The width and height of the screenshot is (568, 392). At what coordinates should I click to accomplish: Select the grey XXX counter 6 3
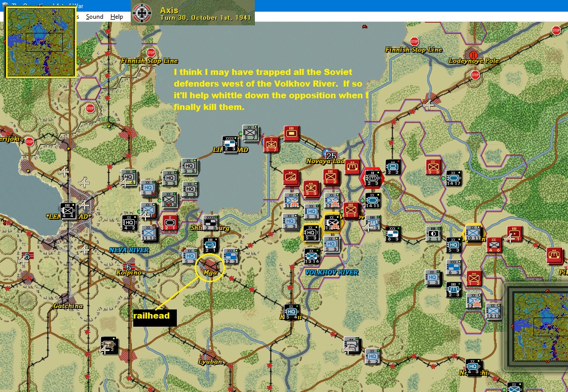[453, 267]
